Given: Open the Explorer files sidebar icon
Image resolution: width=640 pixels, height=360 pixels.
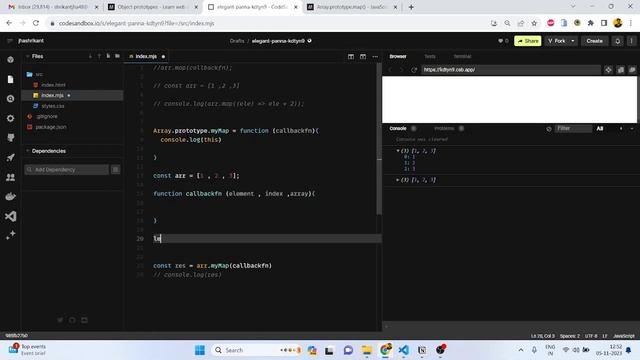Looking at the screenshot, I should pos(11,79).
